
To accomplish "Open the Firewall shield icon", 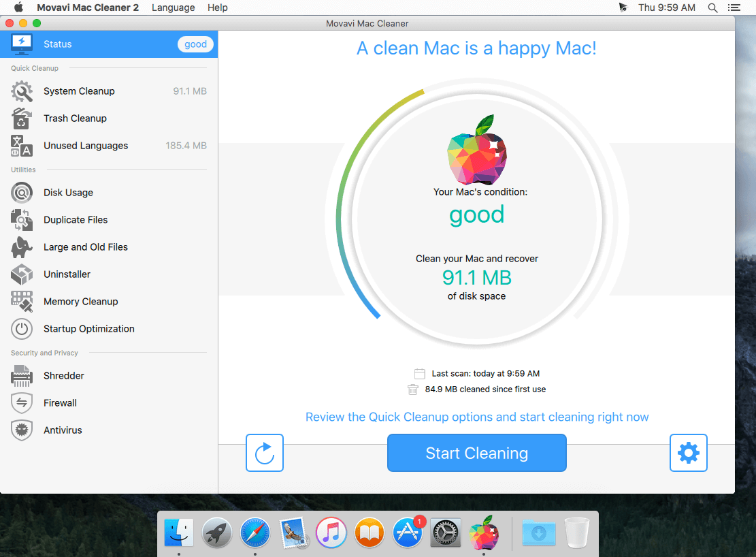I will (x=22, y=403).
